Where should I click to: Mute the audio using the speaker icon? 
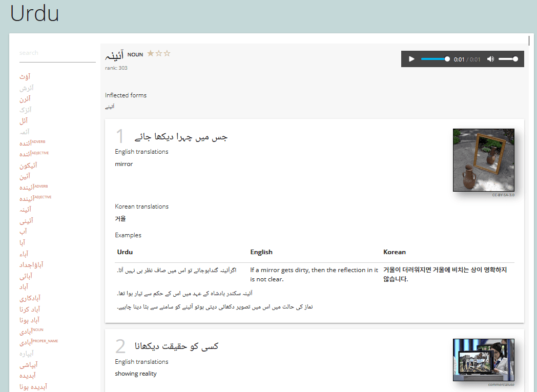tap(490, 58)
